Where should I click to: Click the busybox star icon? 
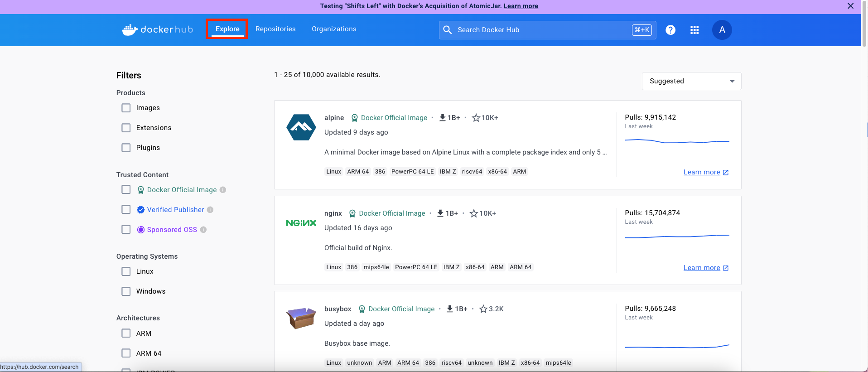click(x=483, y=309)
